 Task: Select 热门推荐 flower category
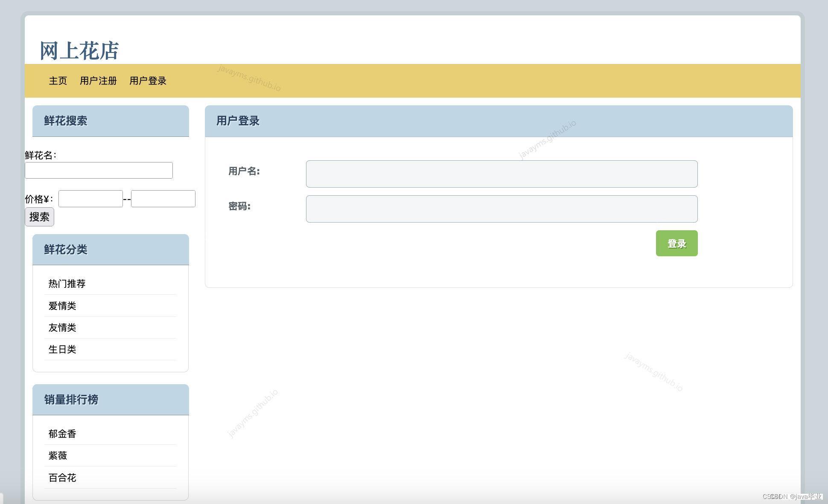coord(66,283)
